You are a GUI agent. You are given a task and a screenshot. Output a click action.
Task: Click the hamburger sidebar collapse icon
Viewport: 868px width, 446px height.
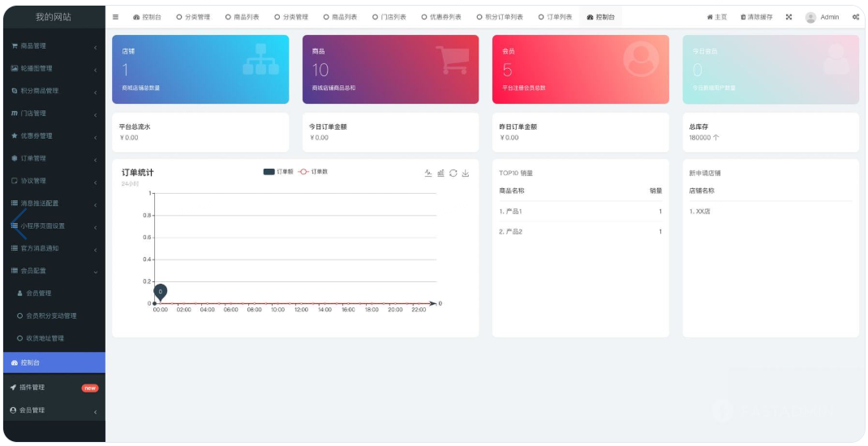coord(115,17)
